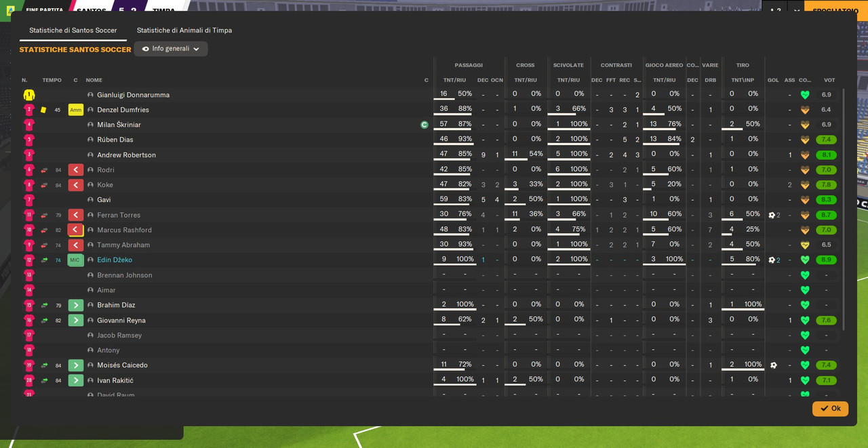
Task: Select the Amm badge in Dumfries' row
Action: tap(75, 110)
